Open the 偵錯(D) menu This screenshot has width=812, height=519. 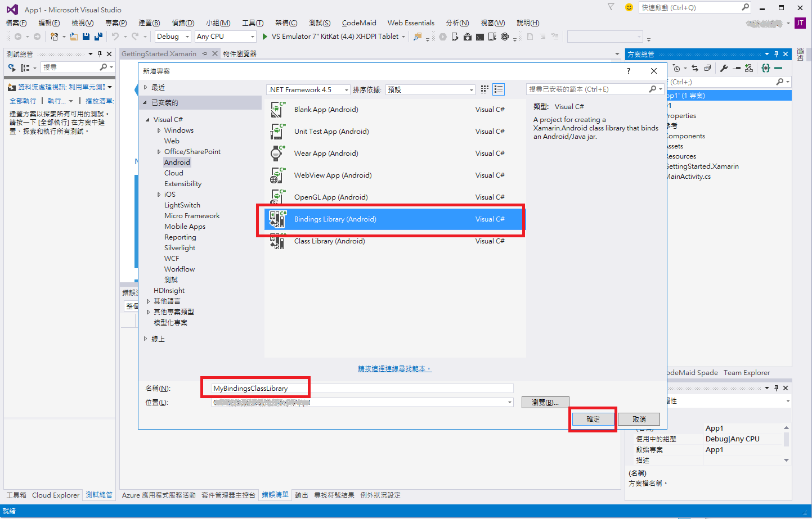[183, 23]
